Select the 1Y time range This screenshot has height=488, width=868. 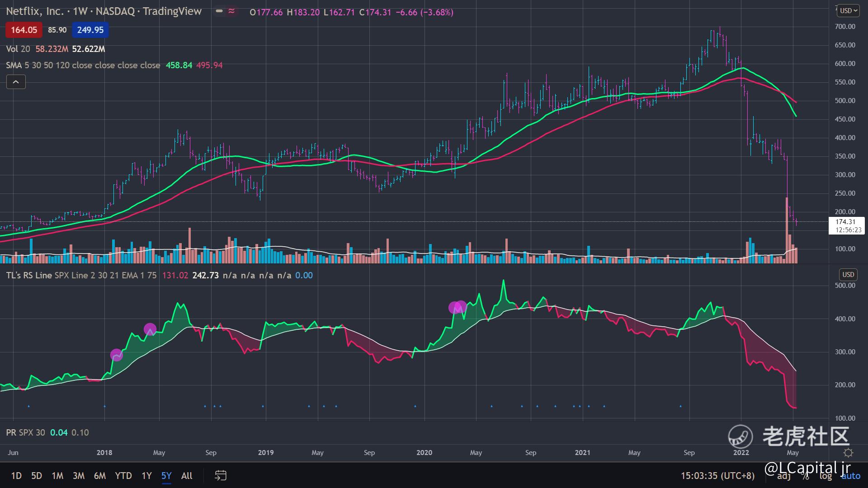click(x=146, y=475)
